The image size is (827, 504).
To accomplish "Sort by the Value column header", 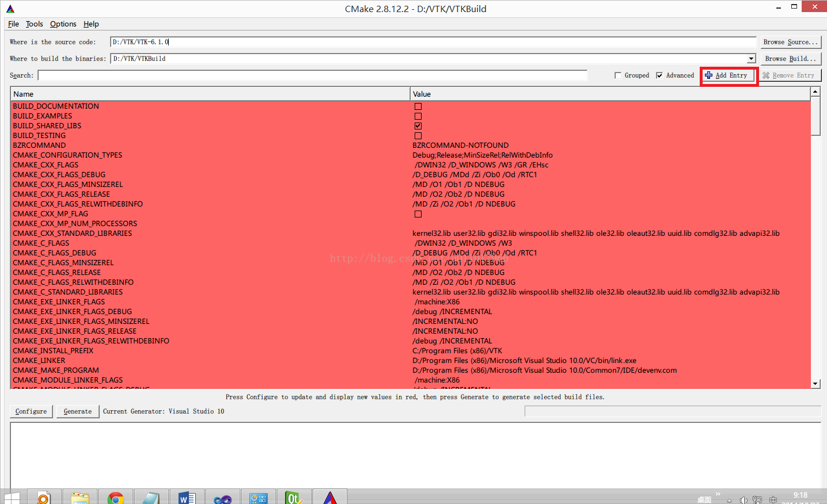I will 610,94.
